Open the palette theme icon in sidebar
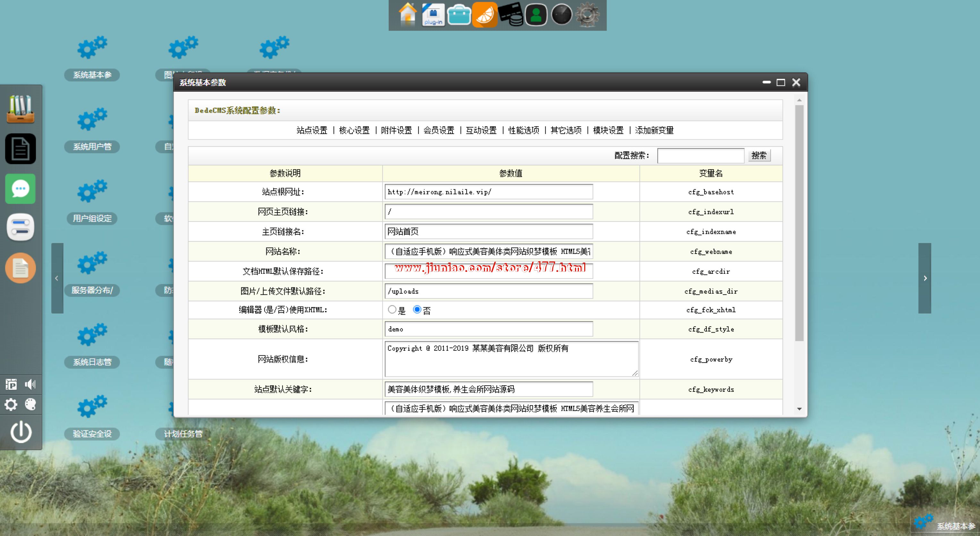 point(30,404)
